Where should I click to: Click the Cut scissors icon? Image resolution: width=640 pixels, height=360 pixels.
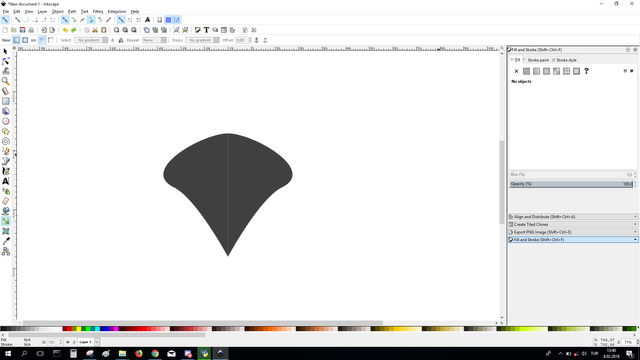[95, 30]
